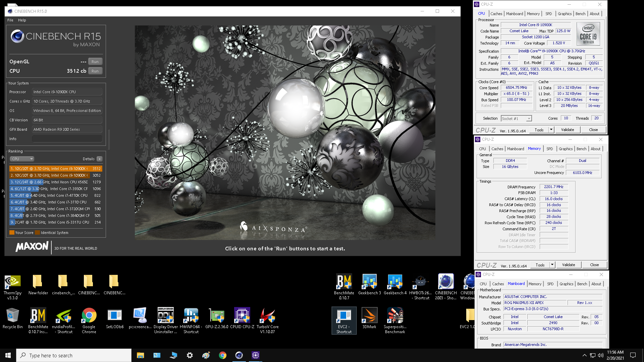Launch Google Chrome desktop icon
This screenshot has width=644, height=362.
(x=89, y=321)
